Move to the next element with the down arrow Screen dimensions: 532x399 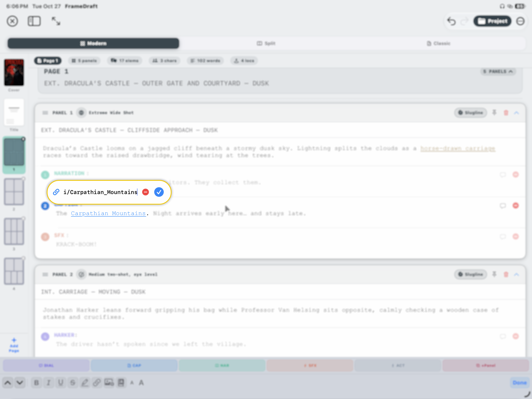coord(20,383)
